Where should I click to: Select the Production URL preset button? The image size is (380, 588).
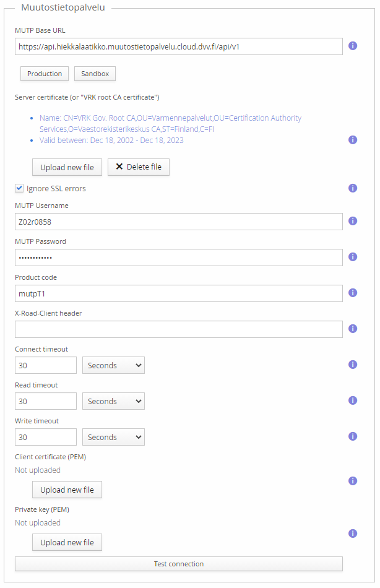point(45,74)
